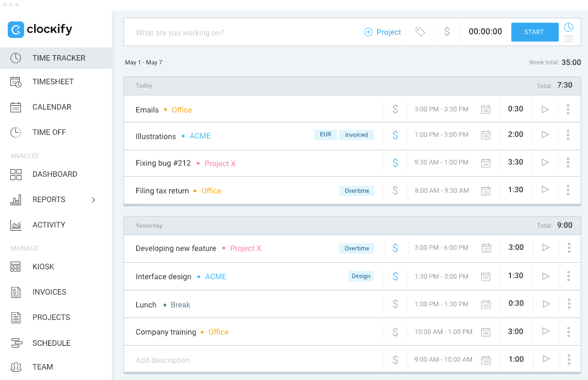The image size is (588, 380).
Task: Continue timer for the Emails entry
Action: click(x=545, y=110)
